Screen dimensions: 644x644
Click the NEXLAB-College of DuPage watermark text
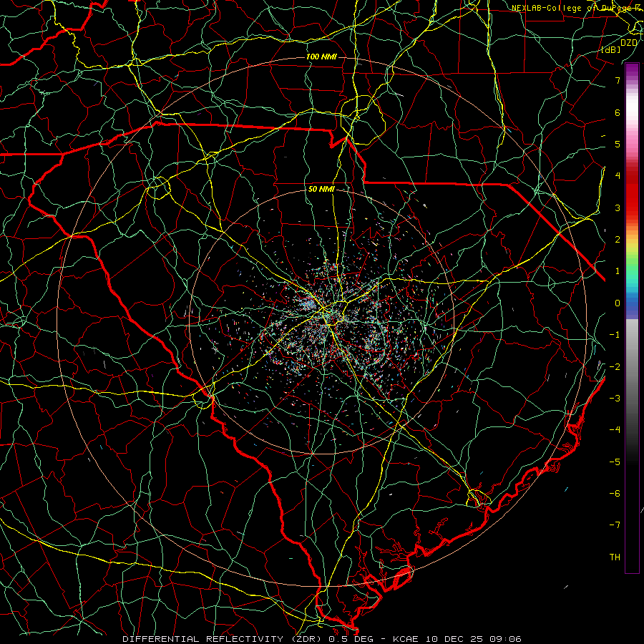(x=577, y=8)
